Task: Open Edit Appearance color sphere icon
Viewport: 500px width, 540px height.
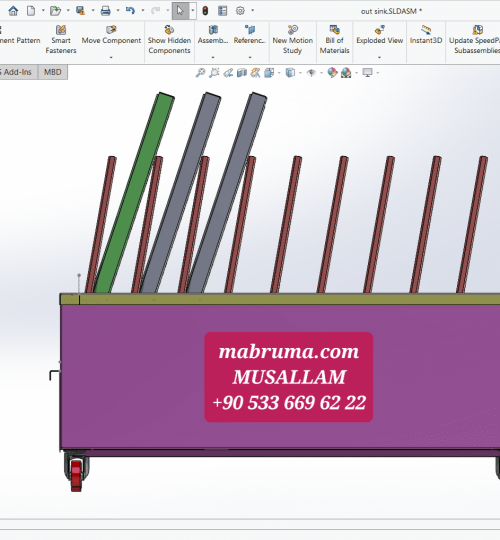Action: click(x=332, y=73)
